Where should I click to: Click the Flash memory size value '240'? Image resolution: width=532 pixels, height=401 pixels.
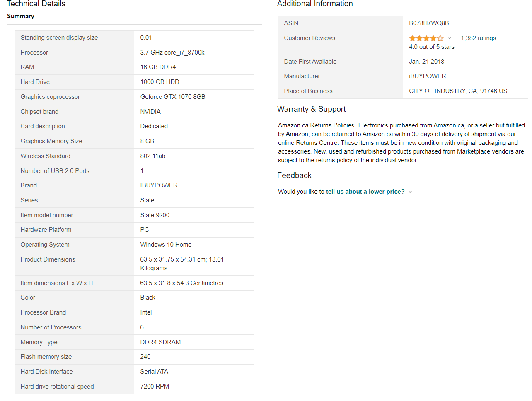pyautogui.click(x=145, y=357)
